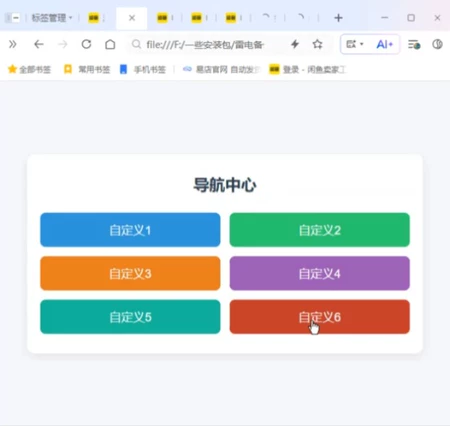
Task: Click the 导航中心 heading text
Action: tap(225, 185)
